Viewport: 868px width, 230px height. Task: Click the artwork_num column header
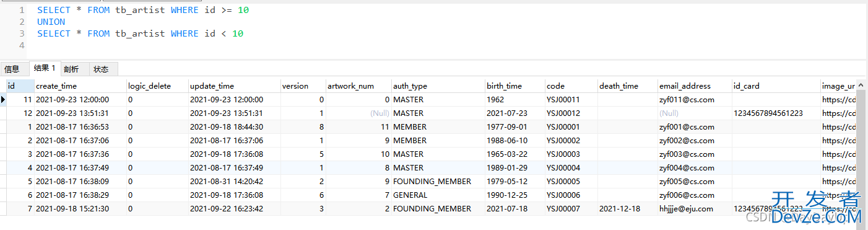coord(358,86)
